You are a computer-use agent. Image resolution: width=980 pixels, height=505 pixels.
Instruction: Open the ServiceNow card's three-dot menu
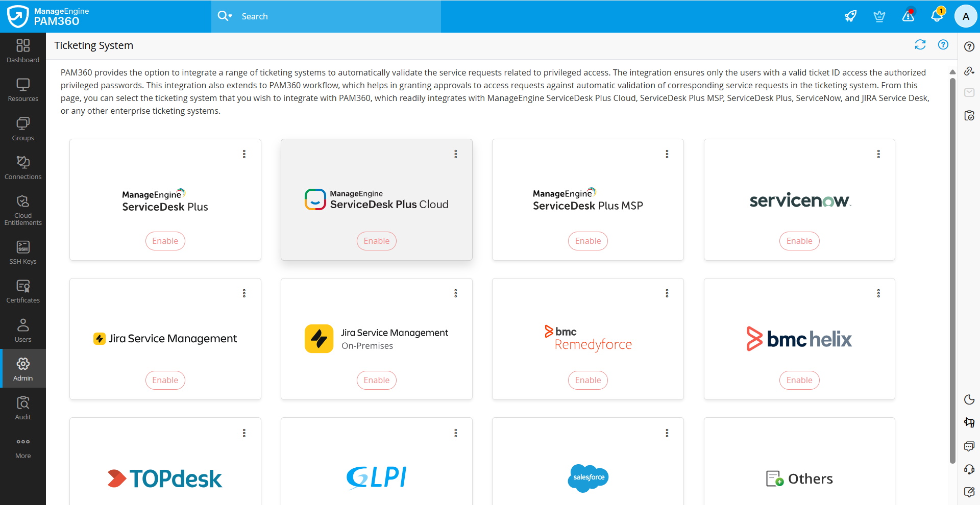click(x=878, y=154)
